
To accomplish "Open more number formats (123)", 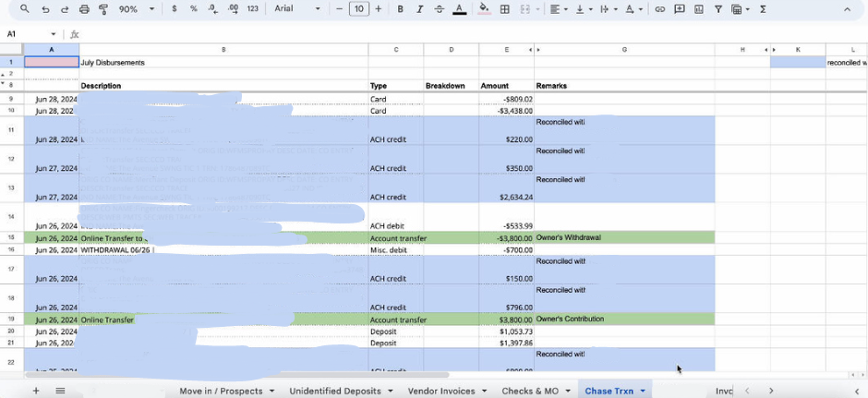I will pos(253,9).
